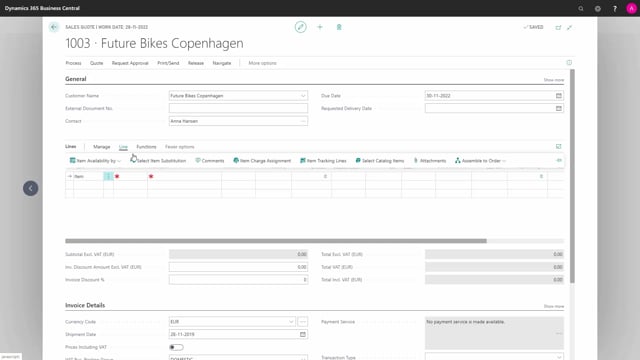The width and height of the screenshot is (640, 360).
Task: Open row options menu for Item line
Action: pyautogui.click(x=108, y=176)
